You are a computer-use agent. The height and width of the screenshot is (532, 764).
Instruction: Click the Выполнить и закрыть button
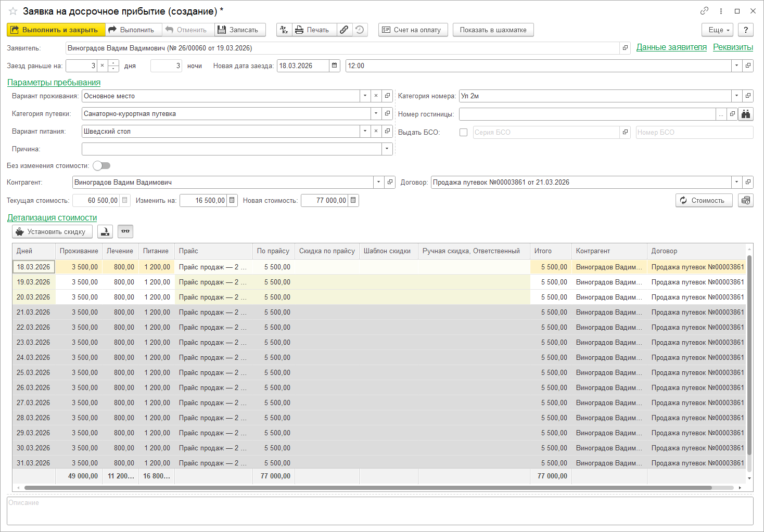[x=56, y=30]
